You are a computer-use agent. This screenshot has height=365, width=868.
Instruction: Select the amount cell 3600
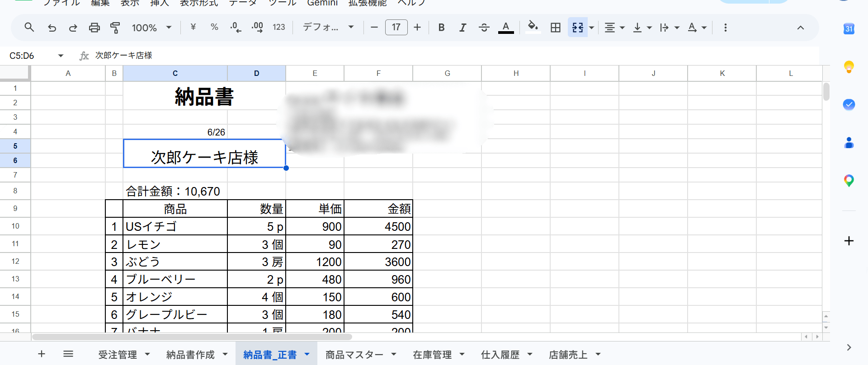378,262
